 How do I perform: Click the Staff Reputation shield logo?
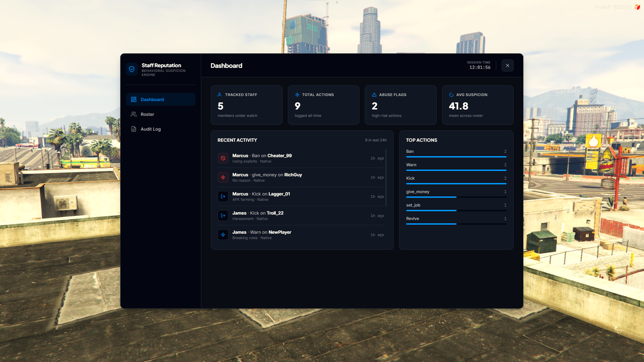pyautogui.click(x=132, y=69)
